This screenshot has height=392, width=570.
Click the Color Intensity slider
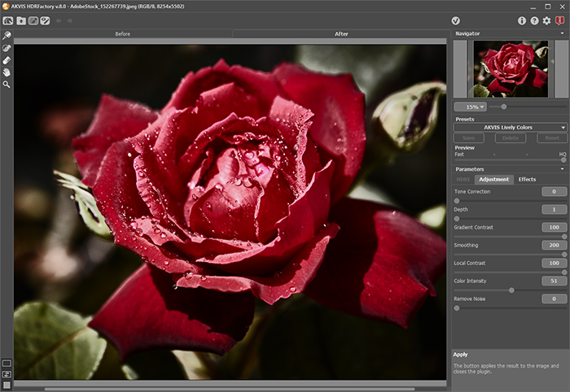pyautogui.click(x=510, y=290)
